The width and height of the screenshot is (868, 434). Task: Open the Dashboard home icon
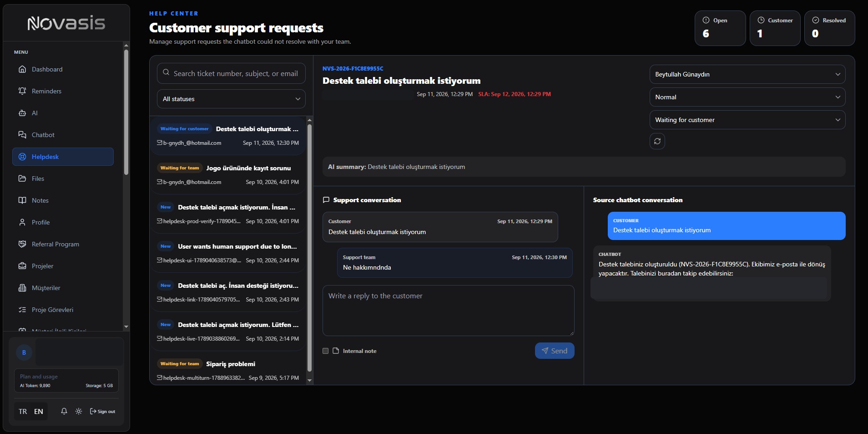click(22, 69)
